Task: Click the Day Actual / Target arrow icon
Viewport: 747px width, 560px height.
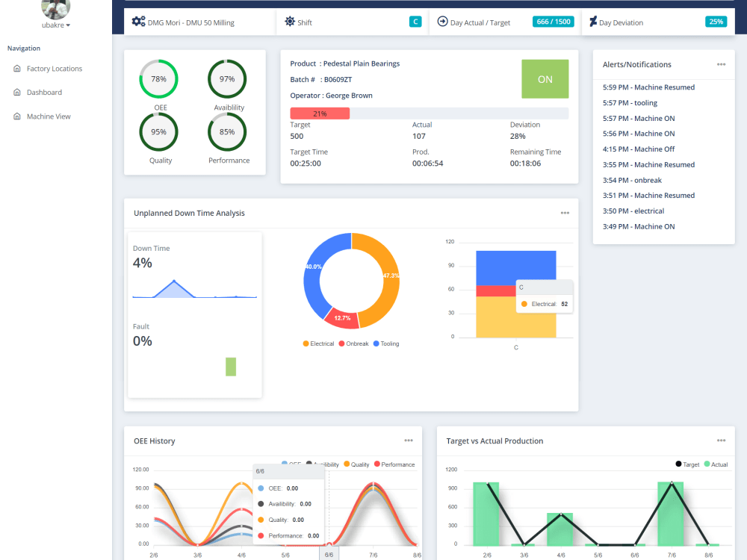Action: point(442,22)
